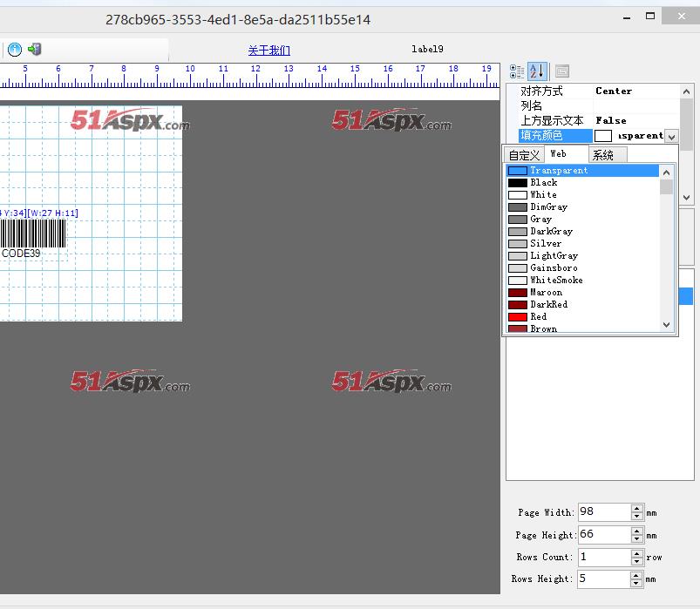Click the Center alignment value
The image size is (700, 609).
(x=614, y=91)
